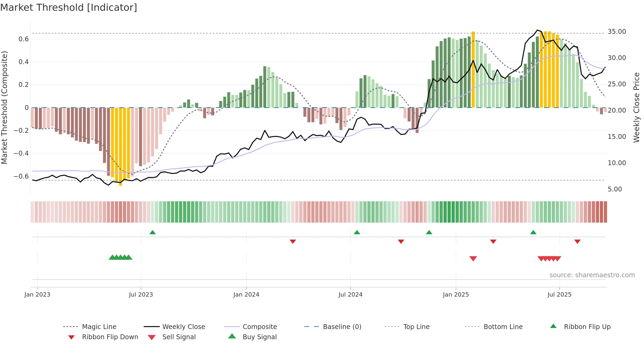
Task: Select the ribbon flip down marker in early 2025
Action: (493, 242)
